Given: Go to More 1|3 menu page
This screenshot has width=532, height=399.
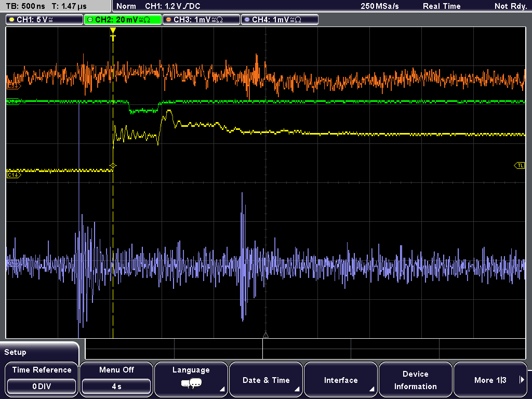Looking at the screenshot, I should tap(490, 379).
